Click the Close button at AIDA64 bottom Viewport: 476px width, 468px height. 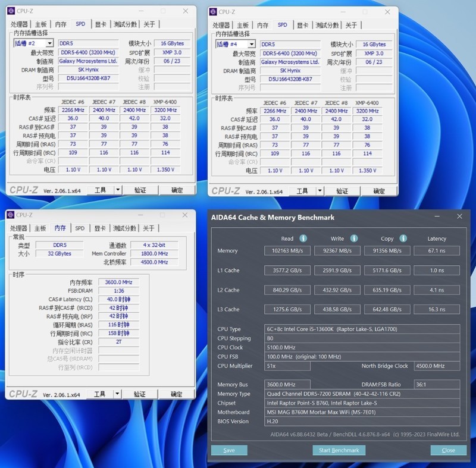[448, 450]
